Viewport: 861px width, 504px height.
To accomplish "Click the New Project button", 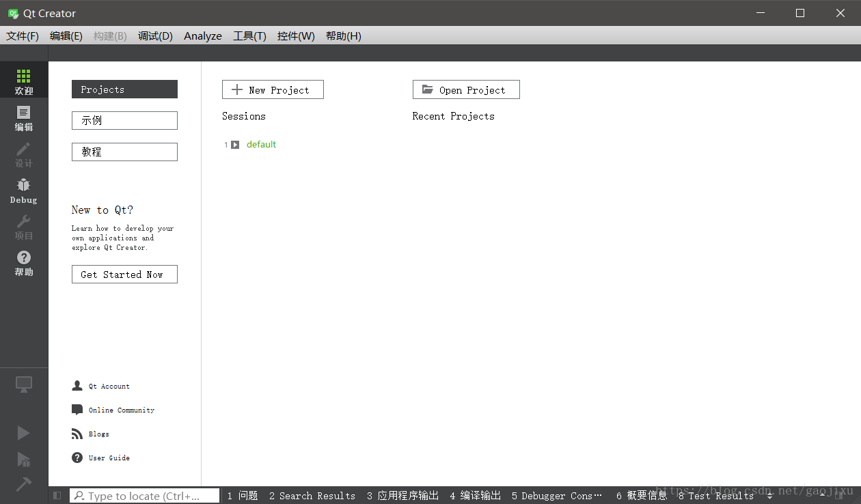I will coord(273,89).
